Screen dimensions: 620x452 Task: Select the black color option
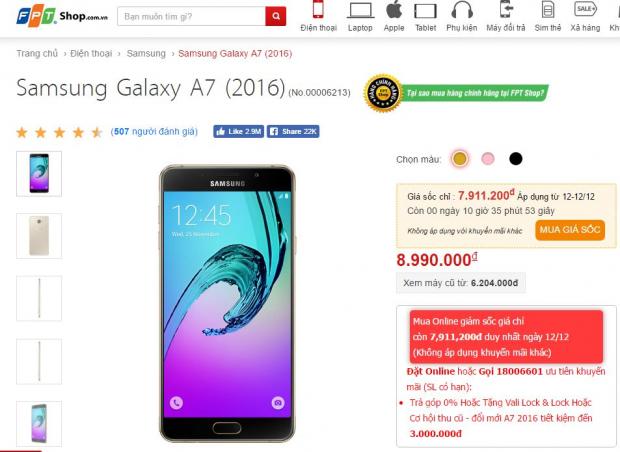(516, 159)
